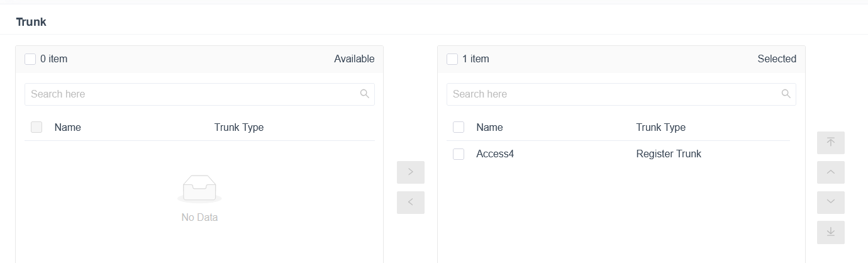This screenshot has height=263, width=868.
Task: Move selected trunk to bottom of list
Action: (831, 232)
